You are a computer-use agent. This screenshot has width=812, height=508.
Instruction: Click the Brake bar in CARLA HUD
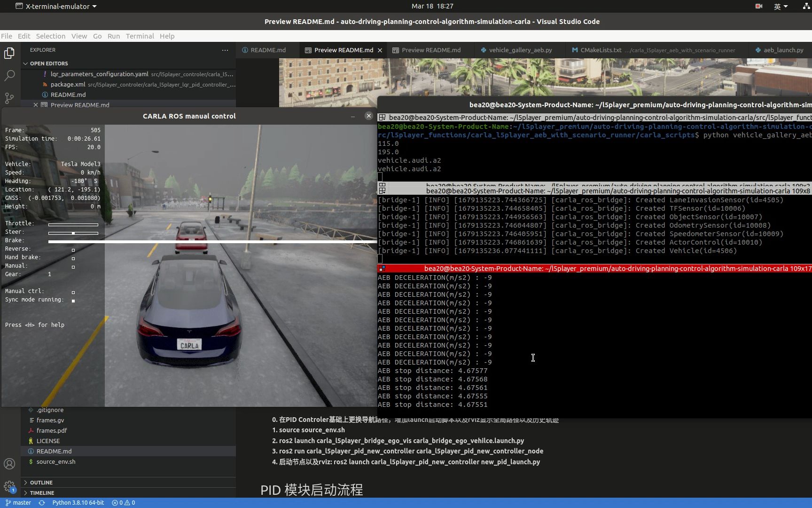(212, 241)
